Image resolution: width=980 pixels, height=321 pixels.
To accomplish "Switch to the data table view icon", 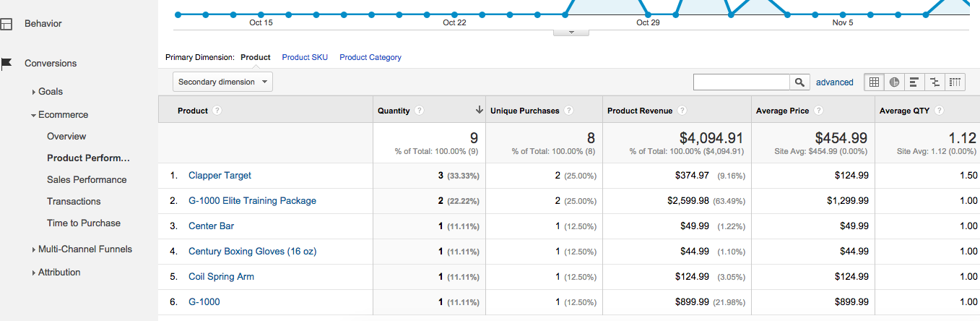I will click(x=874, y=82).
